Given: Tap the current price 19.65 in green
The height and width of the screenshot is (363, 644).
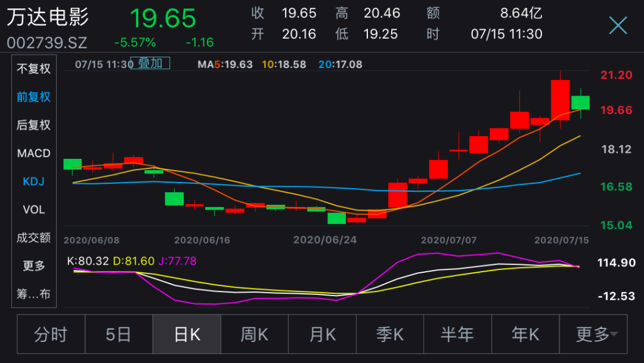Looking at the screenshot, I should [x=163, y=19].
